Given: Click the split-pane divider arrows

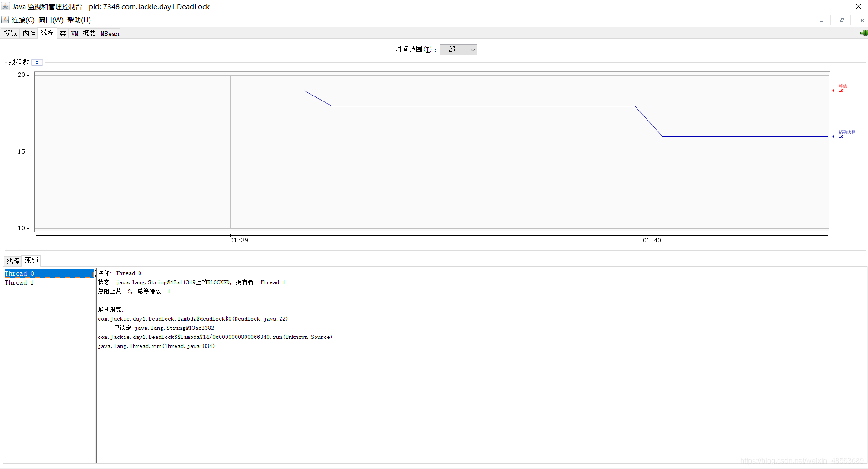Looking at the screenshot, I should click(95, 273).
